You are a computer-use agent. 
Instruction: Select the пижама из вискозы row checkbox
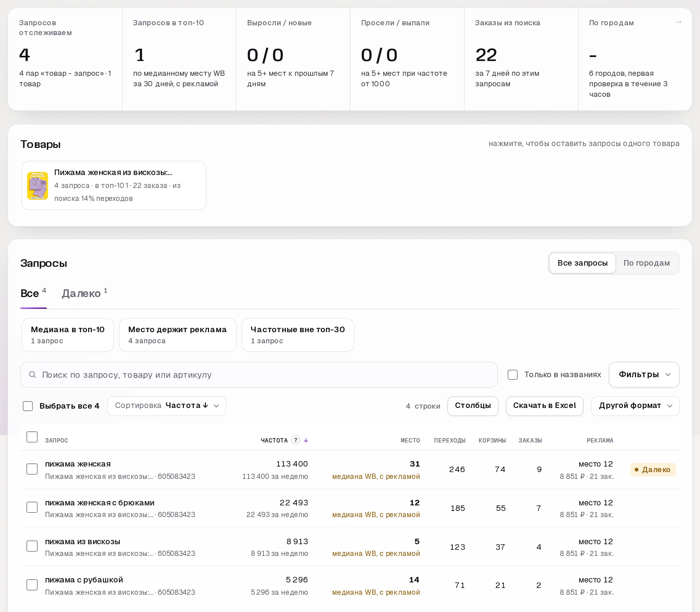point(32,546)
